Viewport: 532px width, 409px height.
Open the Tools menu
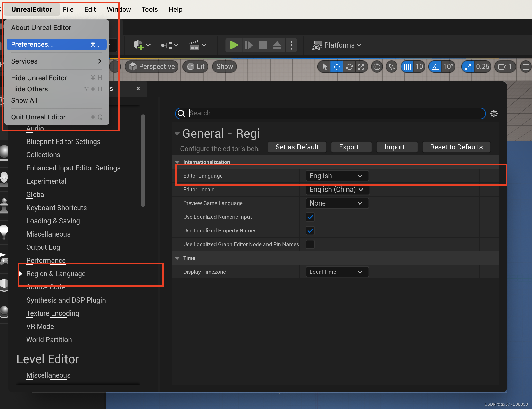[149, 9]
